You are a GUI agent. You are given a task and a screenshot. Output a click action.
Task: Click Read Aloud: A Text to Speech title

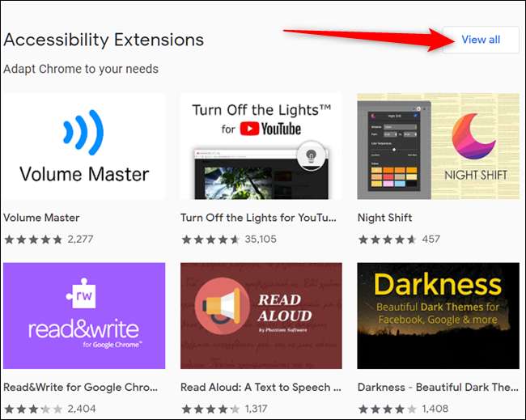point(261,387)
